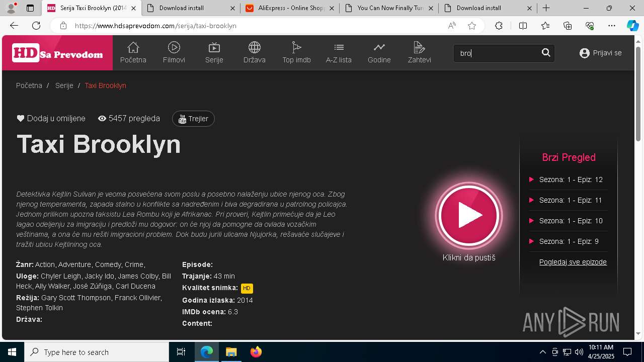Click the Comedy genre link
Image resolution: width=644 pixels, height=362 pixels.
pos(108,264)
